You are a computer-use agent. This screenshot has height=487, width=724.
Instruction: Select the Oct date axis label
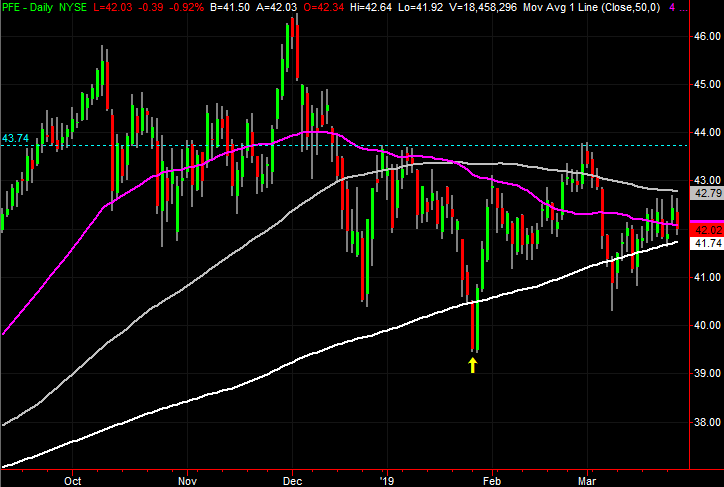click(x=72, y=481)
